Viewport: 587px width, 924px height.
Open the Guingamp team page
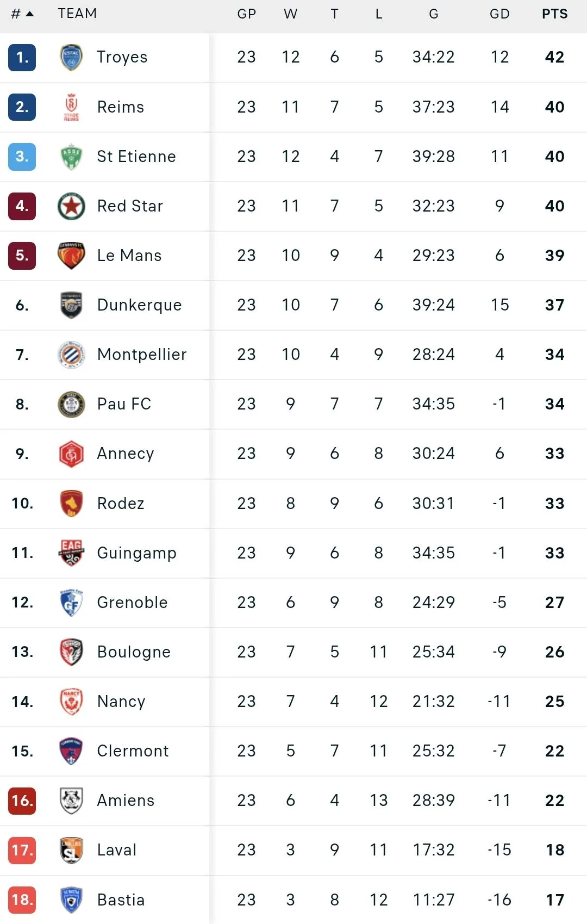136,553
